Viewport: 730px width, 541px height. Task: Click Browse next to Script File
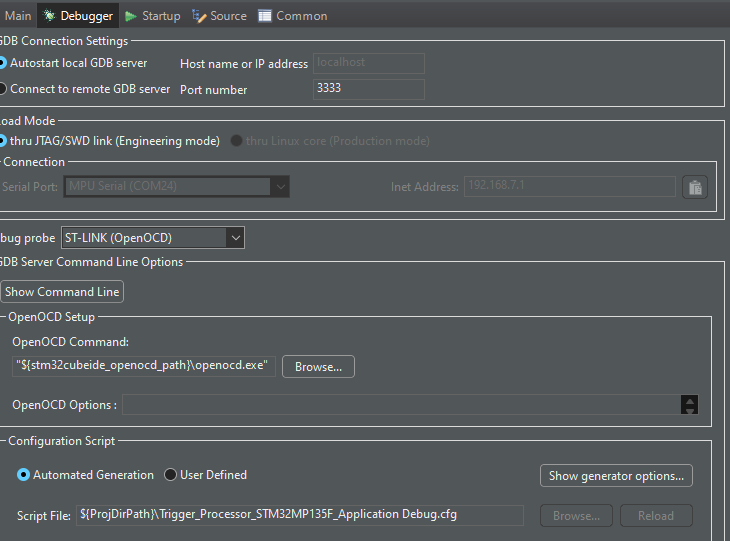pyautogui.click(x=576, y=516)
